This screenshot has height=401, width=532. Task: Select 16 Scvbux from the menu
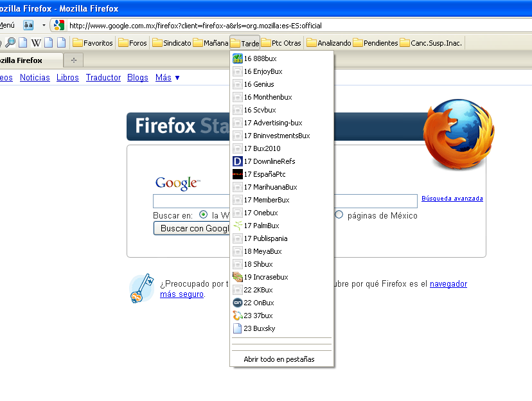pos(281,110)
